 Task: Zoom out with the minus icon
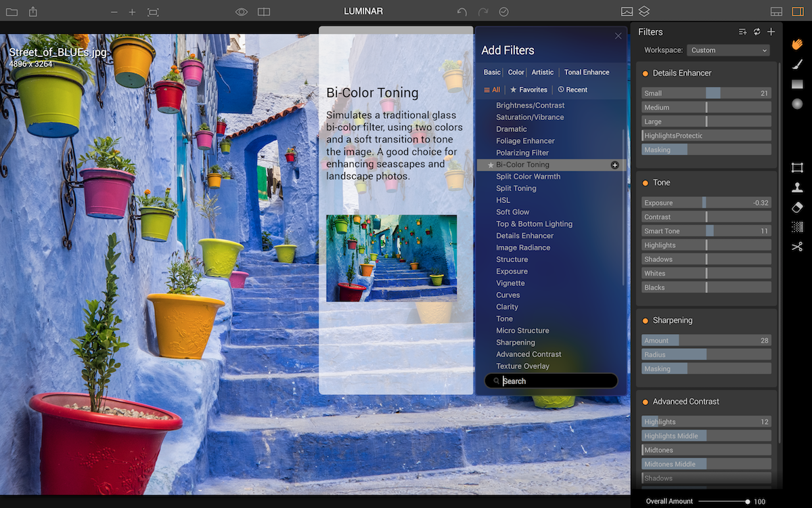[x=114, y=12]
